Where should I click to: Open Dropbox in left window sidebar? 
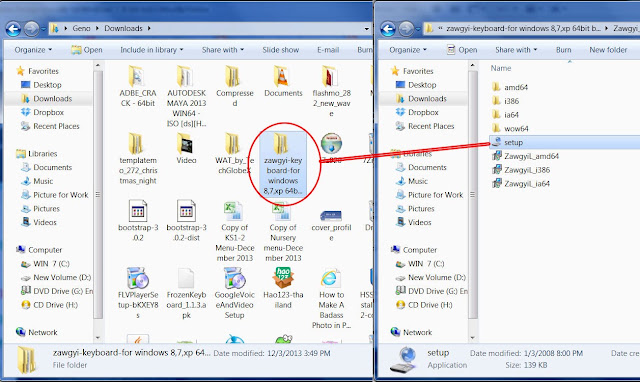[42, 112]
